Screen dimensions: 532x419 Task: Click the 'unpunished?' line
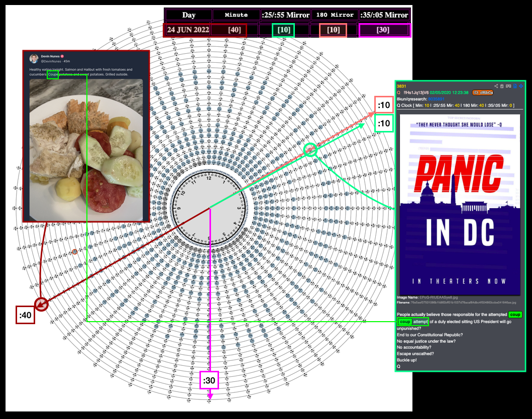[x=409, y=328]
